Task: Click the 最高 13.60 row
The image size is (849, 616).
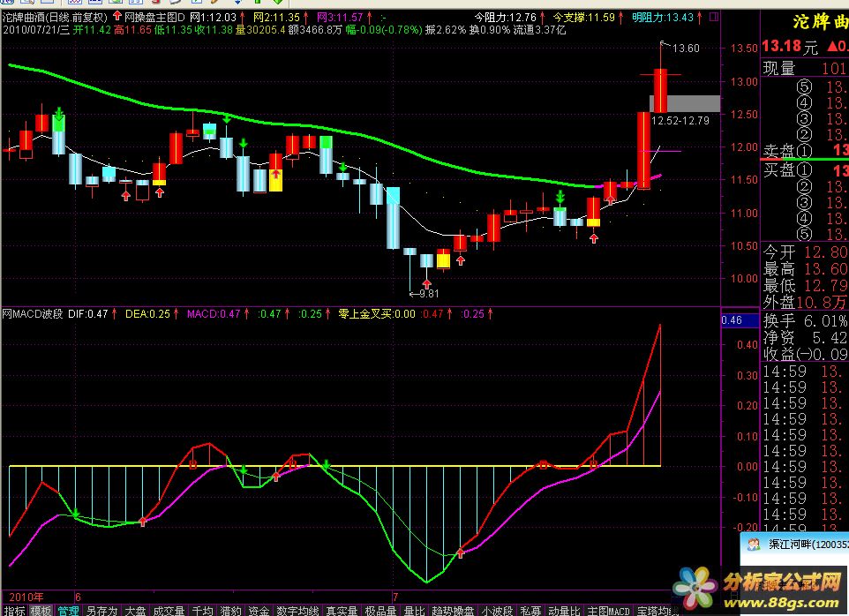Action: (x=805, y=268)
